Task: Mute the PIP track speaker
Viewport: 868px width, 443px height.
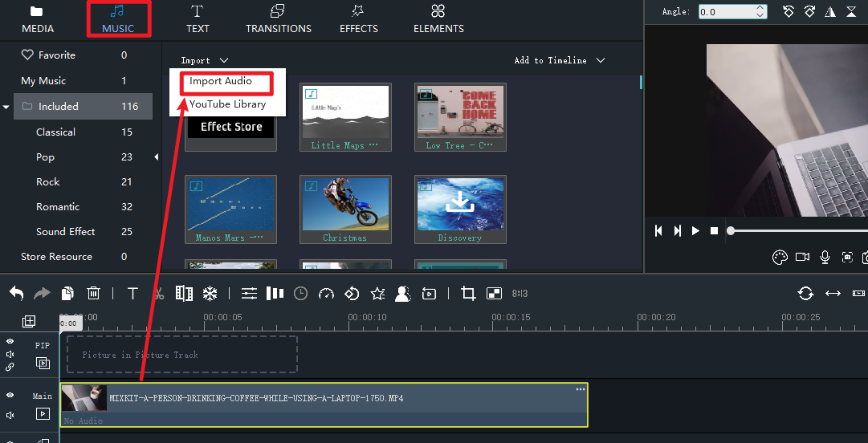Action: [10, 354]
